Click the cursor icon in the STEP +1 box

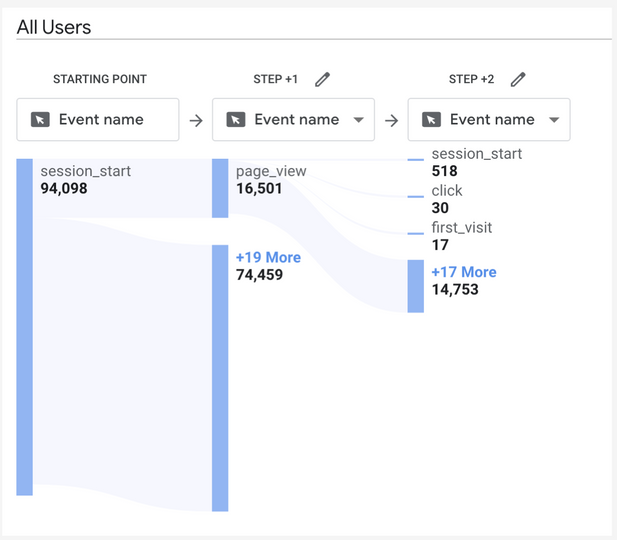pyautogui.click(x=236, y=120)
